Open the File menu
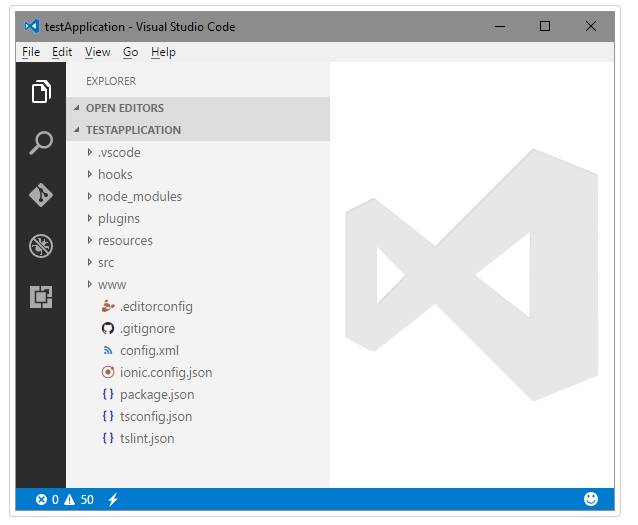Image resolution: width=638 pixels, height=525 pixels. point(31,52)
